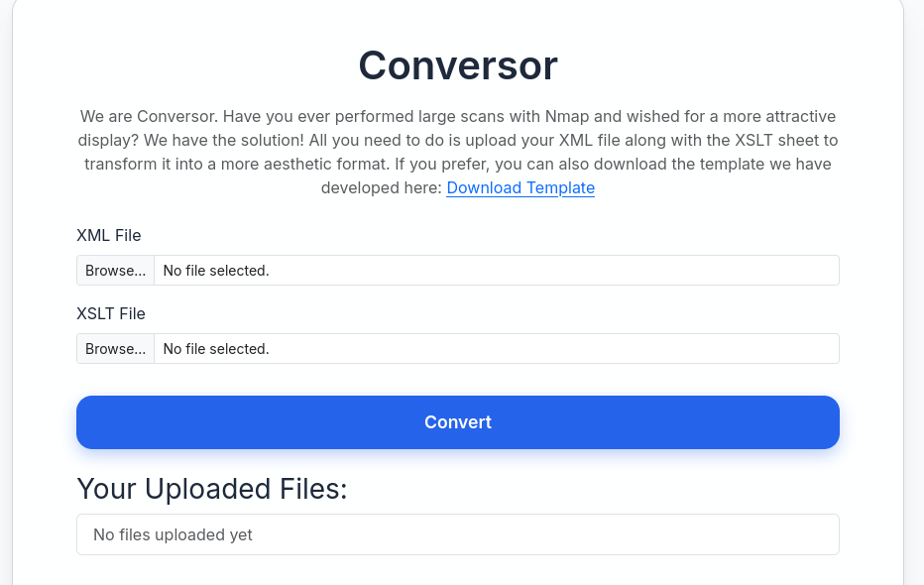Screen dimensions: 924x585
Task: Click the 'XML File' label
Action: [109, 235]
